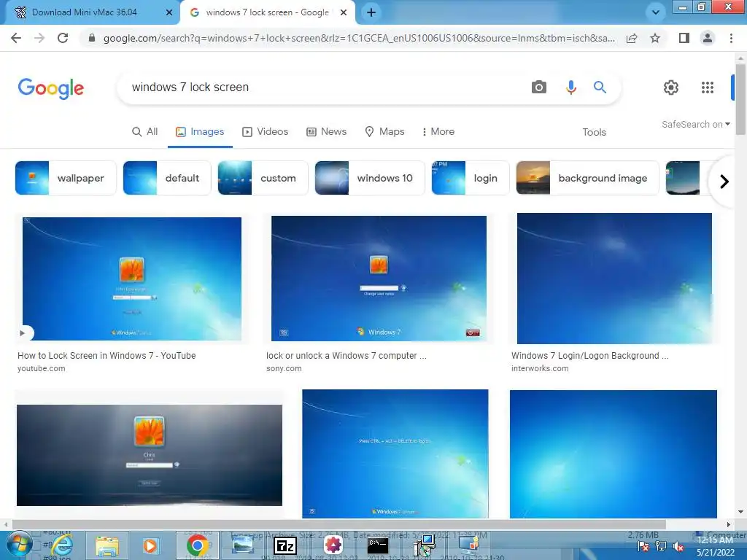This screenshot has width=747, height=560.
Task: Open the Chrome three-dot menu
Action: pos(731,38)
